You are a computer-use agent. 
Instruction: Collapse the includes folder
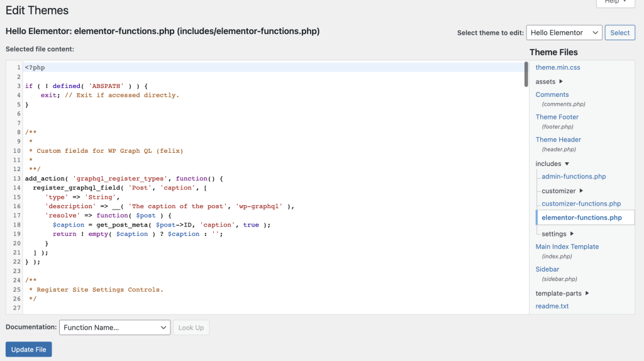(552, 164)
